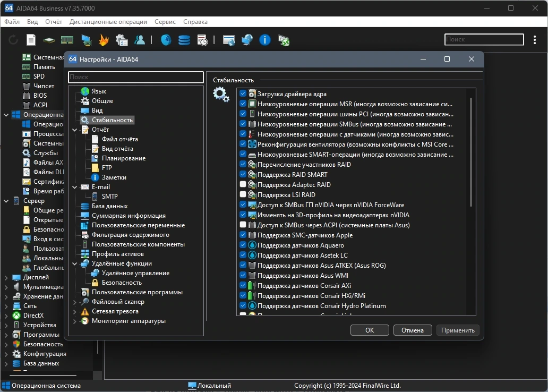548x392 pixels.
Task: Toggle Низкоуровневые операции MSR checkbox
Action: [243, 104]
